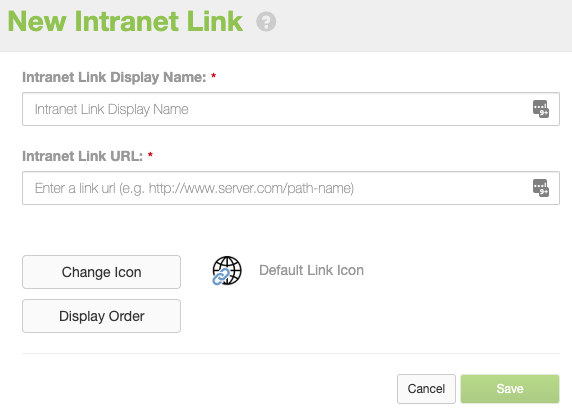Focus the Intranet Link URL field
The image size is (572, 417).
(291, 188)
